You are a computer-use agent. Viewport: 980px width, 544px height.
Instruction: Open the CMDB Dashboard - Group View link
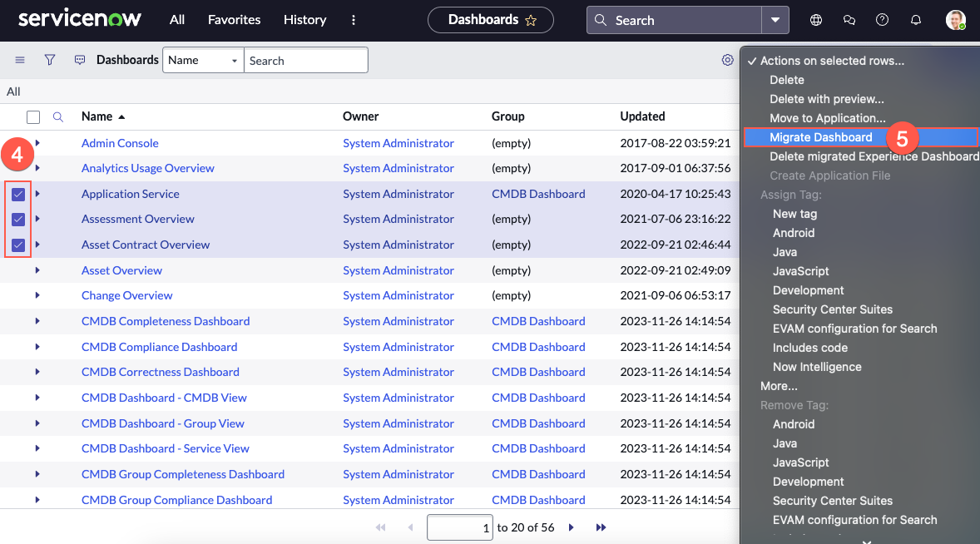pos(162,423)
